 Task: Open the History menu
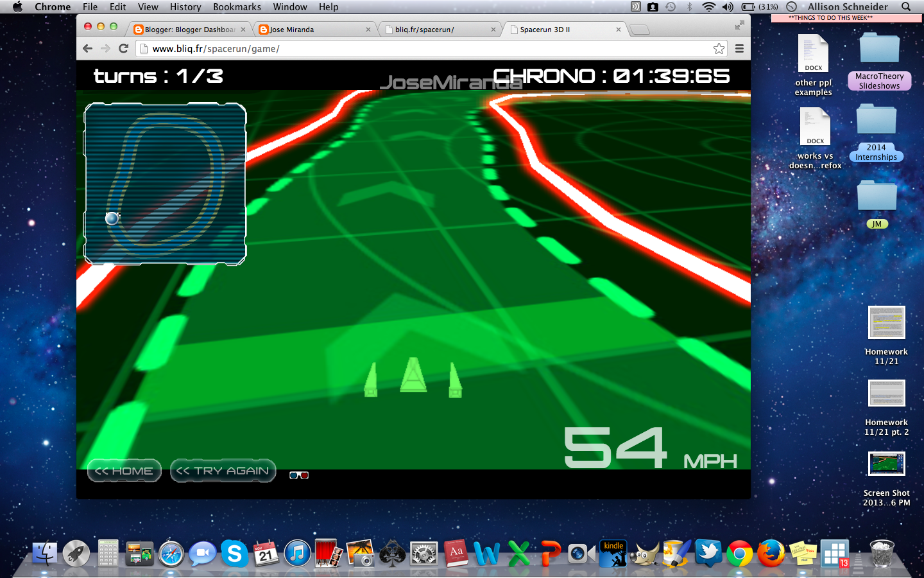tap(185, 6)
